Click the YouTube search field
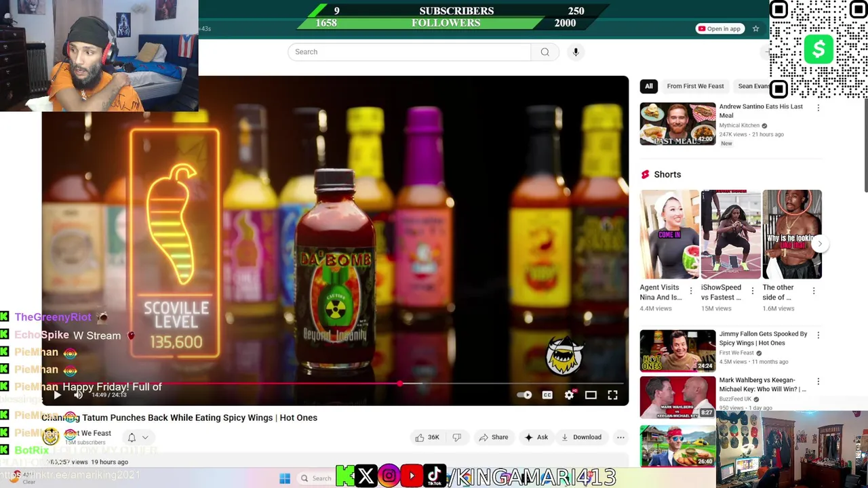 coord(409,52)
